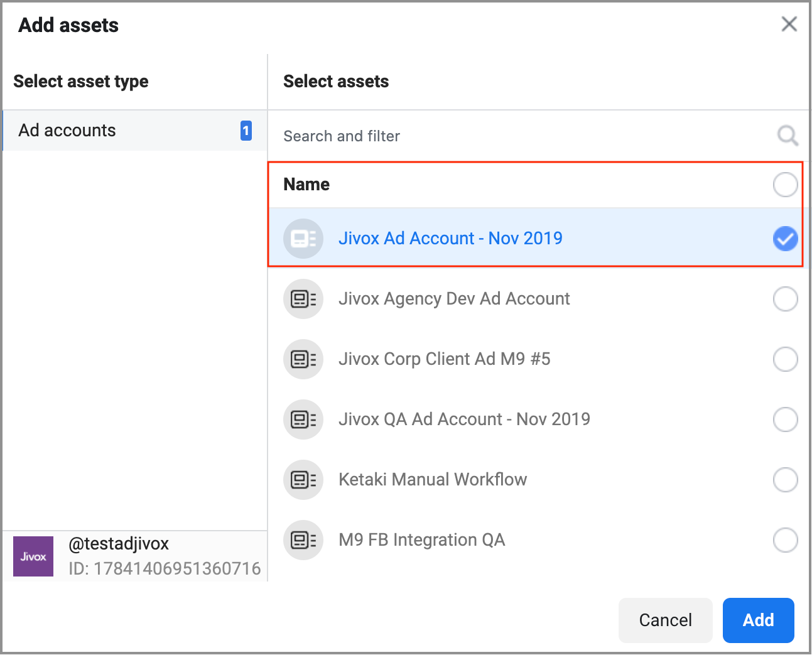
Task: Click the Jivox QA Ad Account icon
Action: [x=303, y=420]
